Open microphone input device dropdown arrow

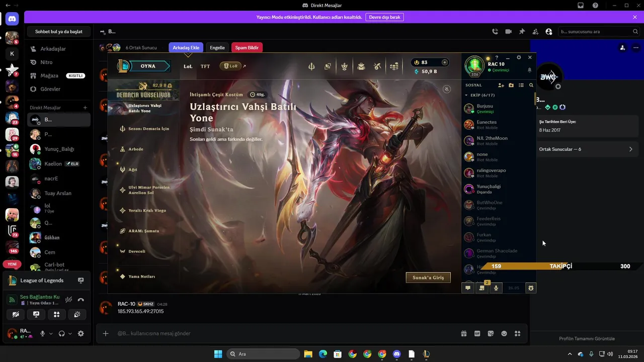pos(51,333)
